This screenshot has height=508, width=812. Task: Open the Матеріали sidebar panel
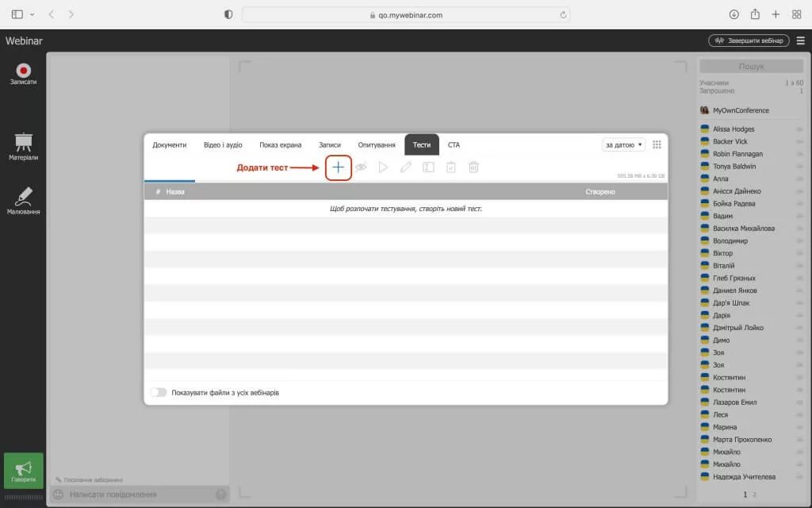[24, 146]
